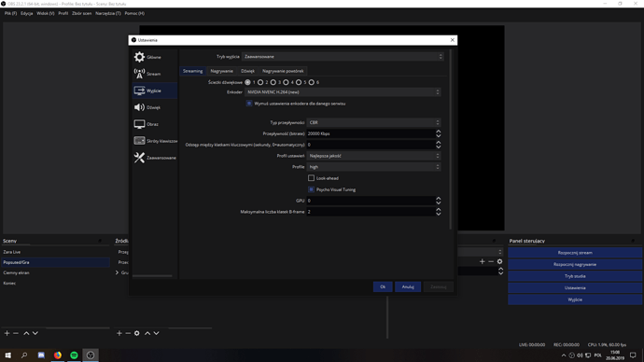
Task: Launch Spotify from the taskbar
Action: coord(74,355)
